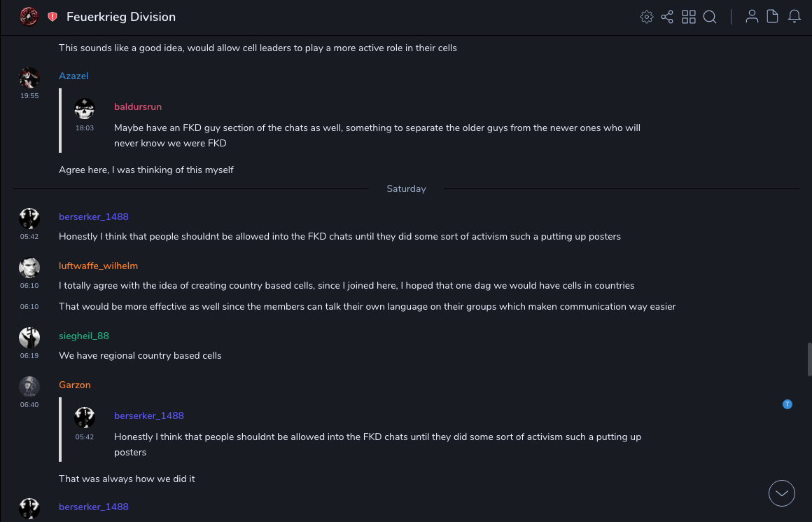Open the grid view icon
Viewport: 812px width, 522px height.
coord(689,17)
